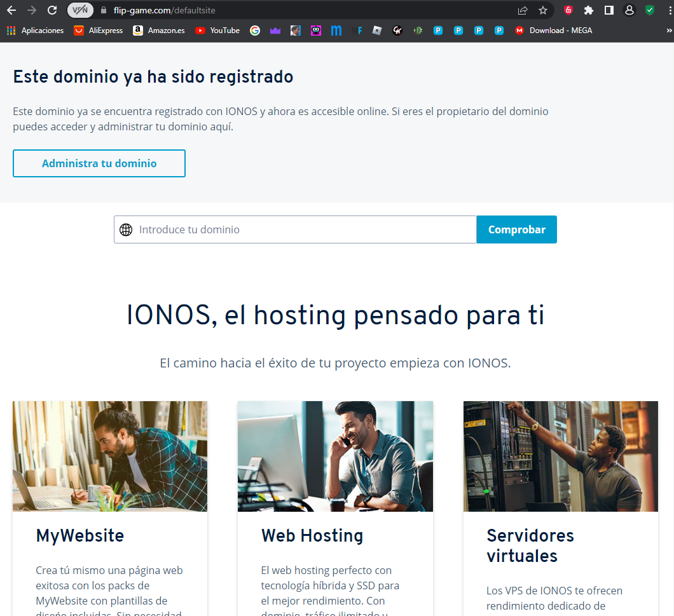
Task: Share this page via share icon
Action: pyautogui.click(x=523, y=10)
